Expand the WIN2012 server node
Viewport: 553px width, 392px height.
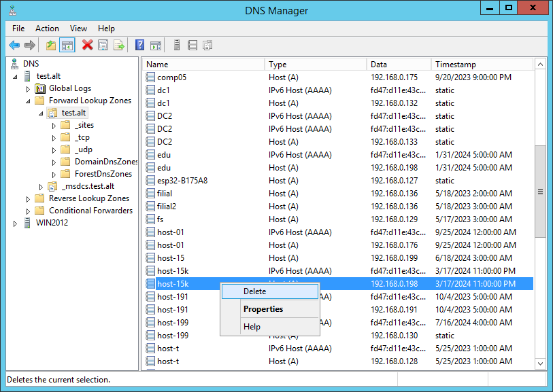point(16,223)
